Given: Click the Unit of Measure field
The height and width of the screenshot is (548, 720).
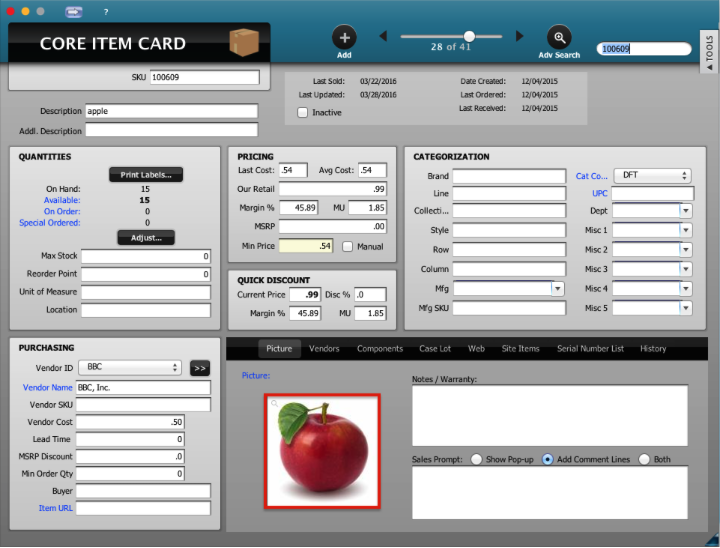Looking at the screenshot, I should click(146, 292).
